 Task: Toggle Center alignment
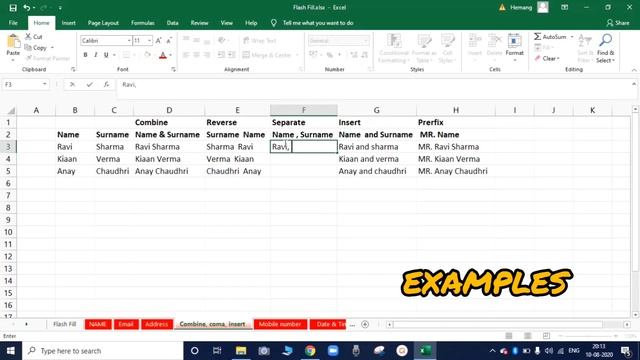[196, 55]
